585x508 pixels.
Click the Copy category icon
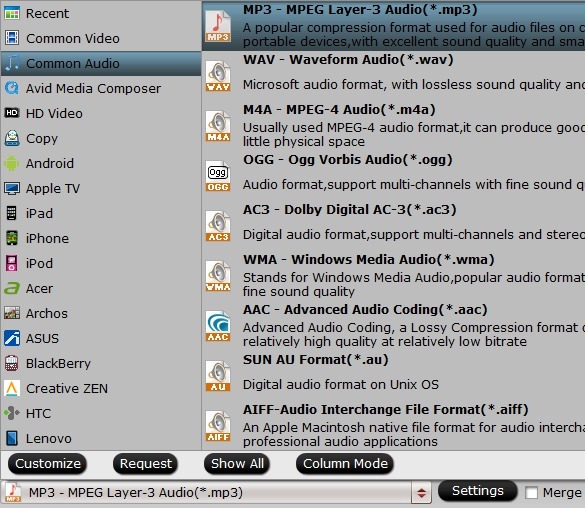[12, 138]
